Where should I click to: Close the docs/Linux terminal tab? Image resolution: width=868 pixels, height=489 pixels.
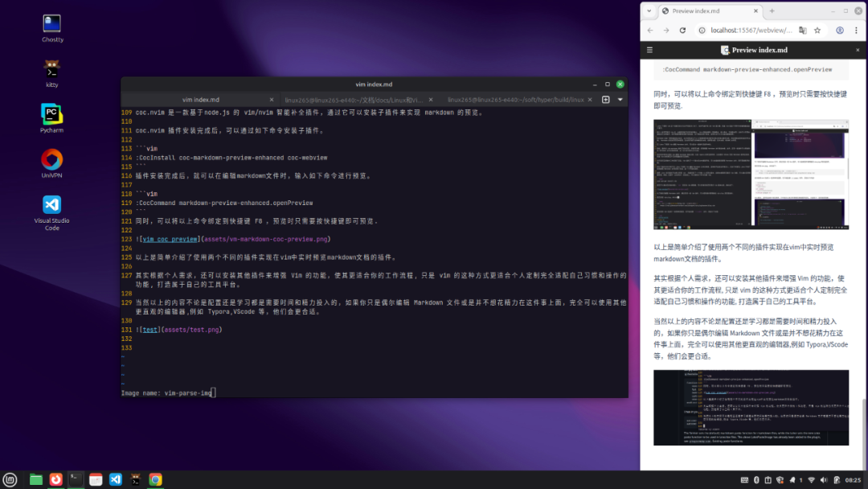pos(431,100)
